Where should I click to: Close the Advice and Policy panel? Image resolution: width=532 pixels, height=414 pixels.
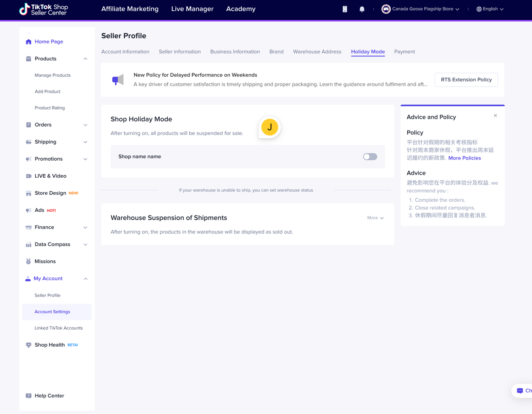(x=495, y=116)
